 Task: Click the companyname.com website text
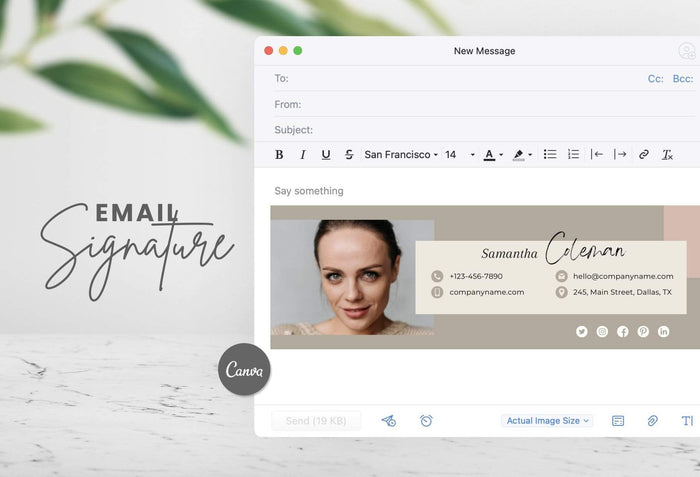[x=487, y=292]
